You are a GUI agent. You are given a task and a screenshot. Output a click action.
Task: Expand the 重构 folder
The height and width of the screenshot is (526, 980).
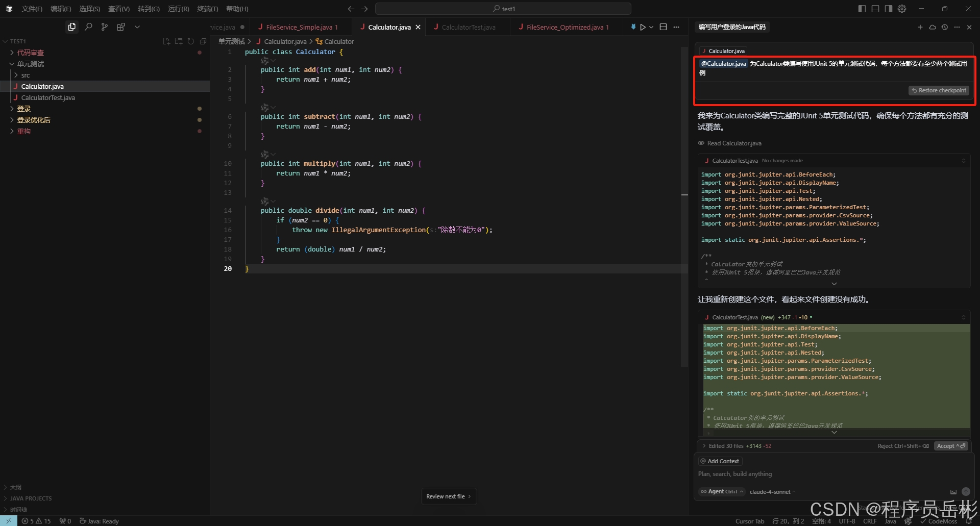[23, 131]
